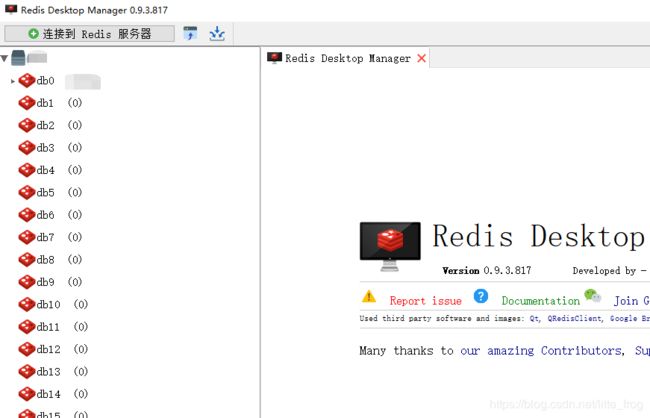Open the Documentation link
Screen dimensions: 650x418
541,301
